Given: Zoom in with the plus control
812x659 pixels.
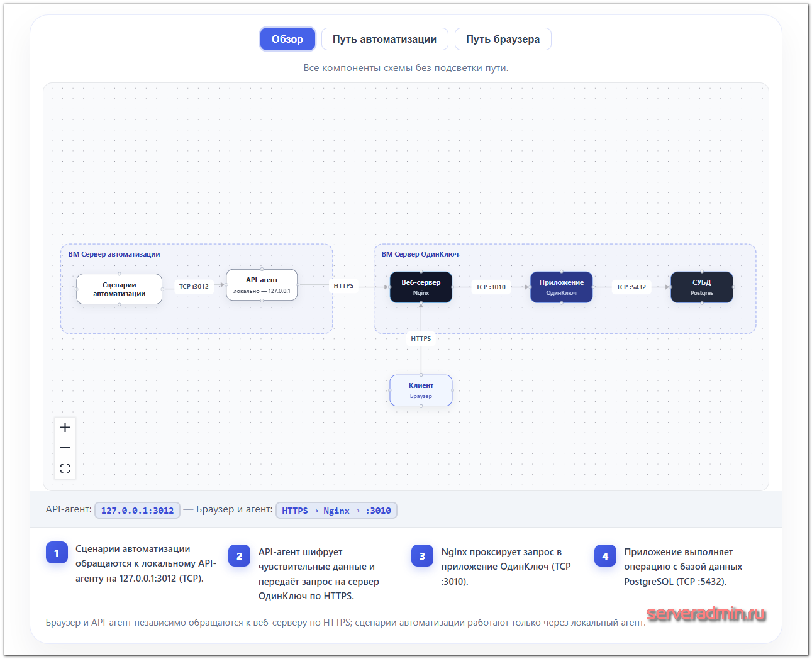Looking at the screenshot, I should tap(65, 428).
